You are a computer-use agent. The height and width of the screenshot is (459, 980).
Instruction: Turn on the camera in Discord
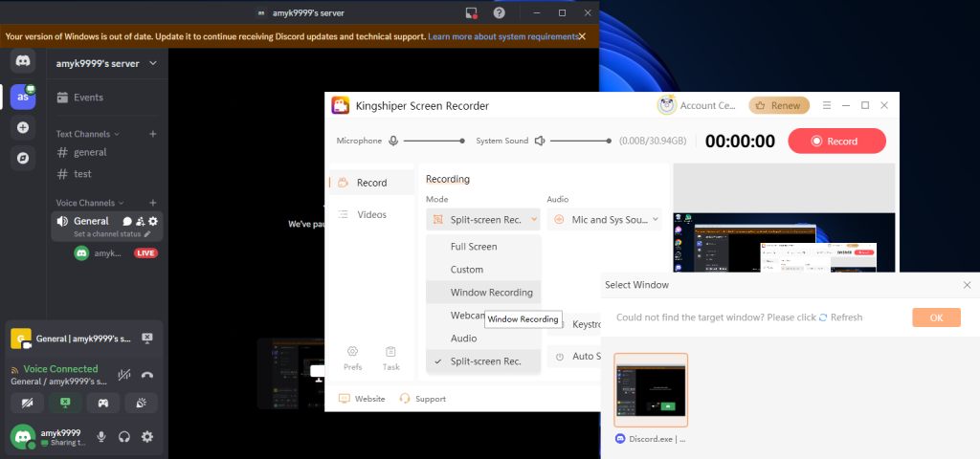28,403
